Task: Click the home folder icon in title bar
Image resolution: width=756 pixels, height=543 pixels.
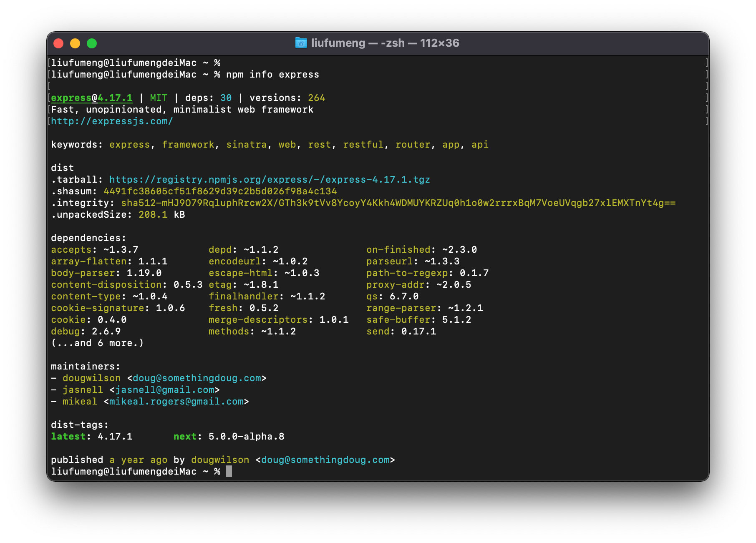Action: (301, 43)
